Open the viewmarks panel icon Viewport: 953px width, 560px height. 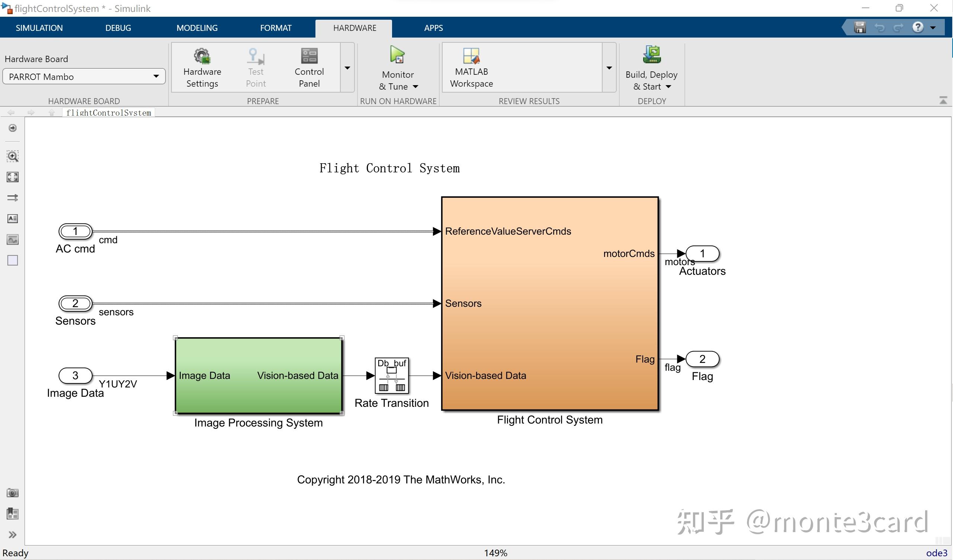13,514
